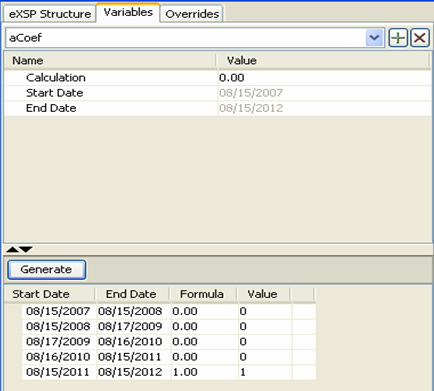Select the Variables tab
The image size is (434, 391).
tap(128, 13)
